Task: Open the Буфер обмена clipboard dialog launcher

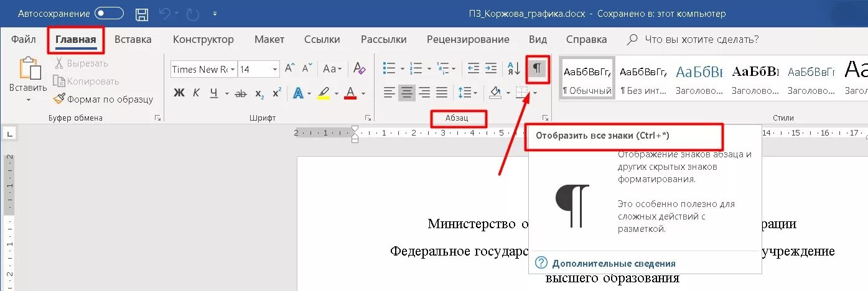Action: tap(158, 117)
